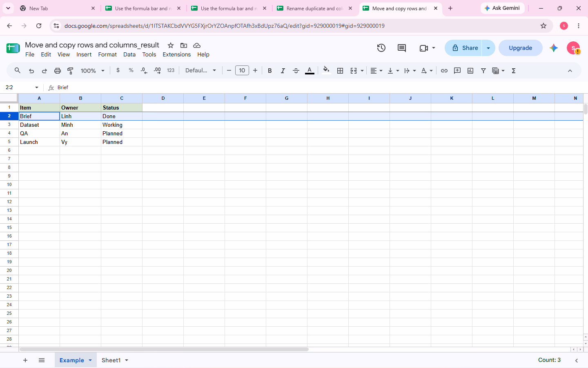The image size is (588, 368).
Task: Format as currency with dollar icon
Action: [118, 70]
